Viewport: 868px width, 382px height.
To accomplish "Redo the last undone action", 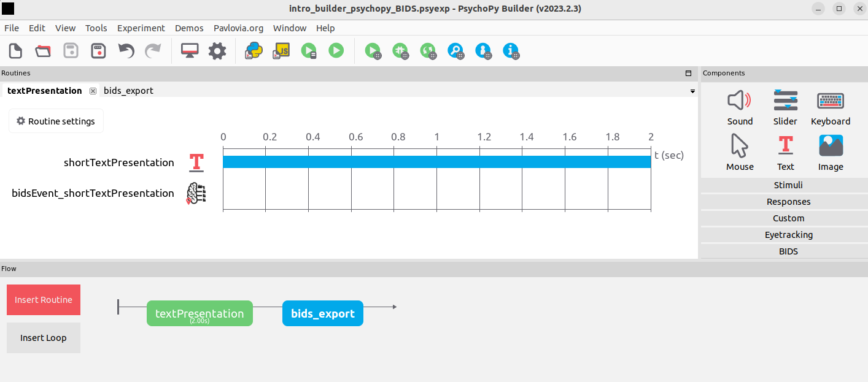I will coord(153,51).
